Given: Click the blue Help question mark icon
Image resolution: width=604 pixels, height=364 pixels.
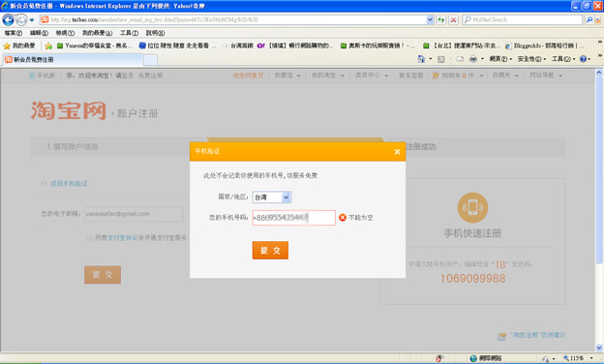Looking at the screenshot, I should [583, 59].
